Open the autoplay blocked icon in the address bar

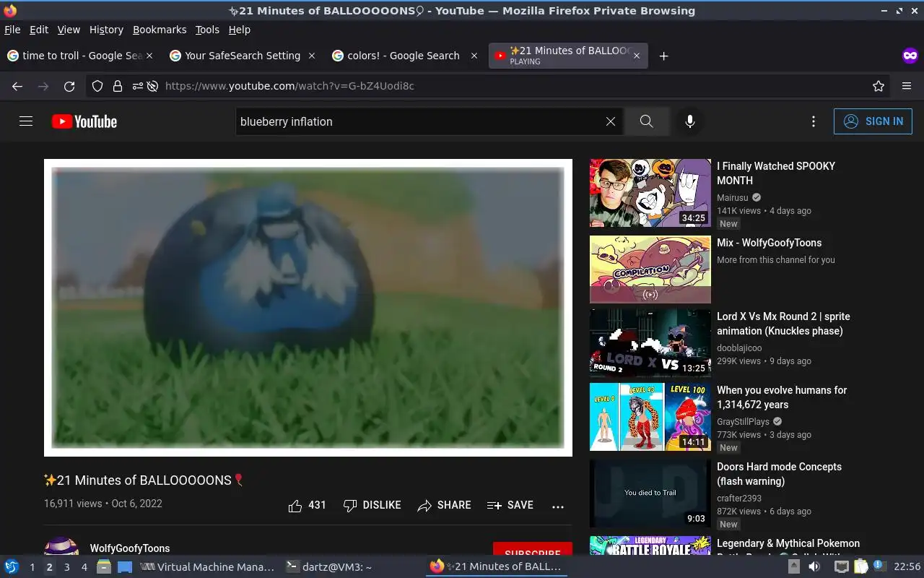[152, 86]
